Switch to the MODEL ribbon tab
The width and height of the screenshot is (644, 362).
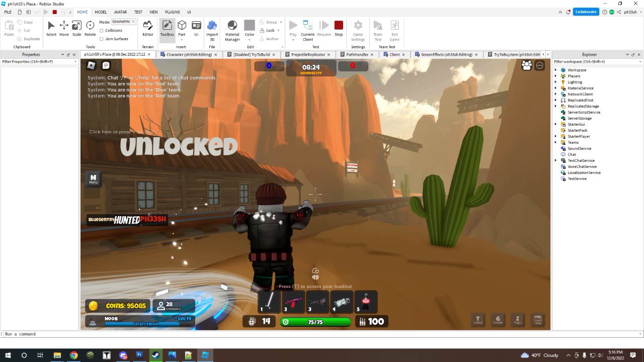click(x=101, y=12)
